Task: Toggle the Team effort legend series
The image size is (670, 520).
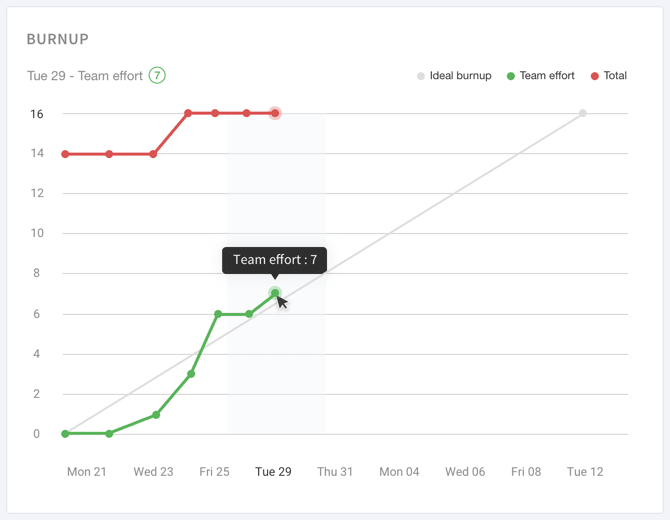Action: click(x=539, y=76)
